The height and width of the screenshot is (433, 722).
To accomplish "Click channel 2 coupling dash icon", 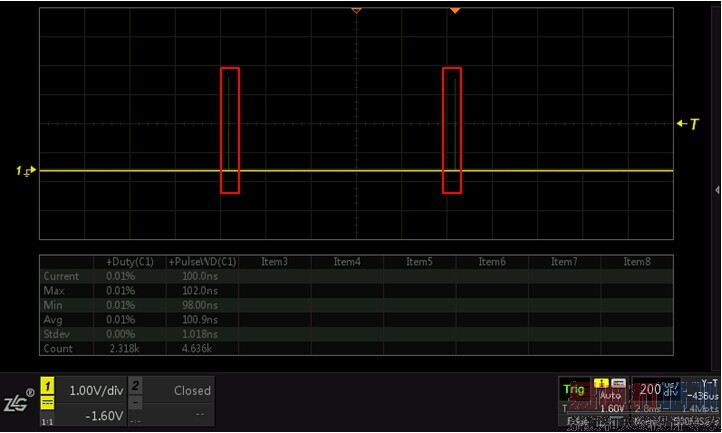I will 135,403.
